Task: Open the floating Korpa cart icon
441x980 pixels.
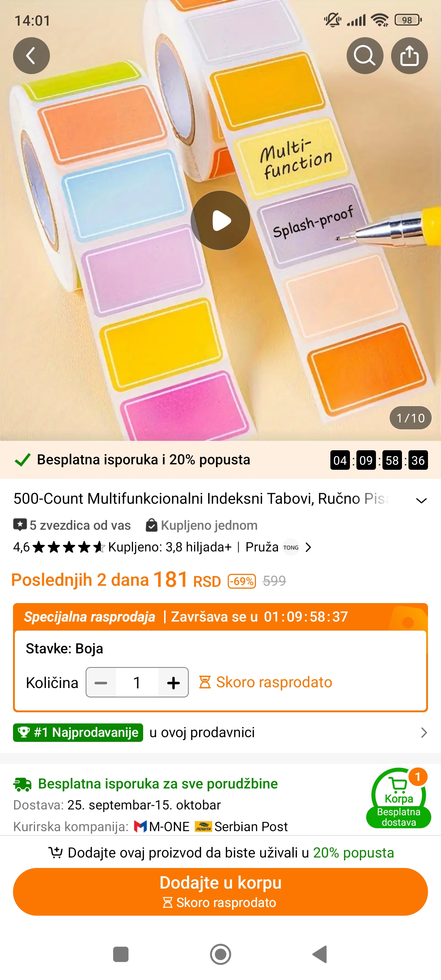Action: (398, 798)
